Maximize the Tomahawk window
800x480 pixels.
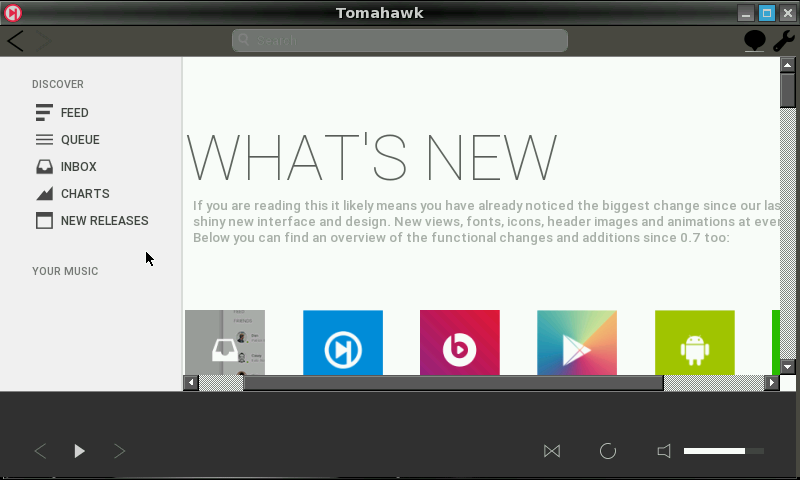tap(767, 13)
